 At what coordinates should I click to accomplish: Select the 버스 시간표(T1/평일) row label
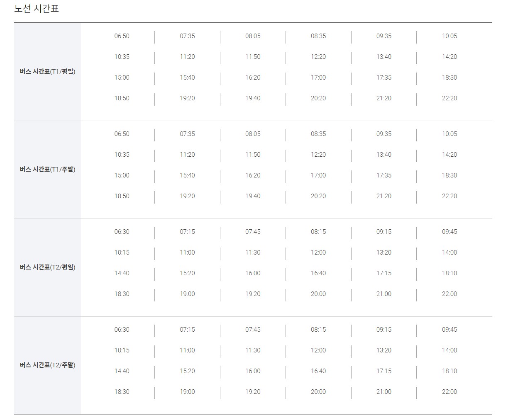tap(48, 72)
